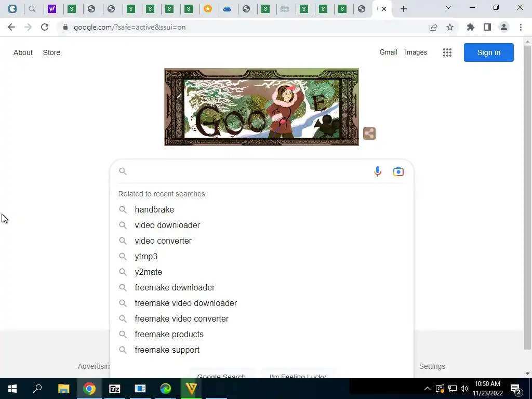Select the video converter suggestion
Viewport: 532px width, 399px height.
click(x=261, y=241)
